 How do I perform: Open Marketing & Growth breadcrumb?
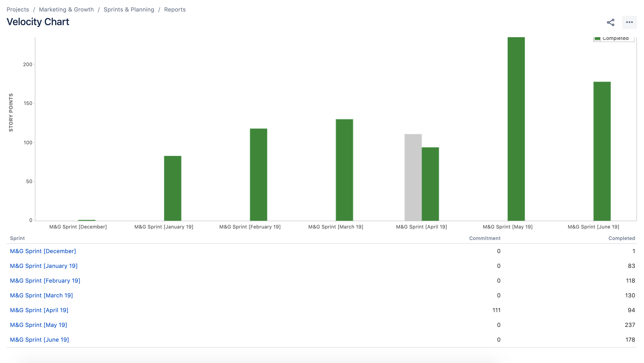click(x=66, y=10)
